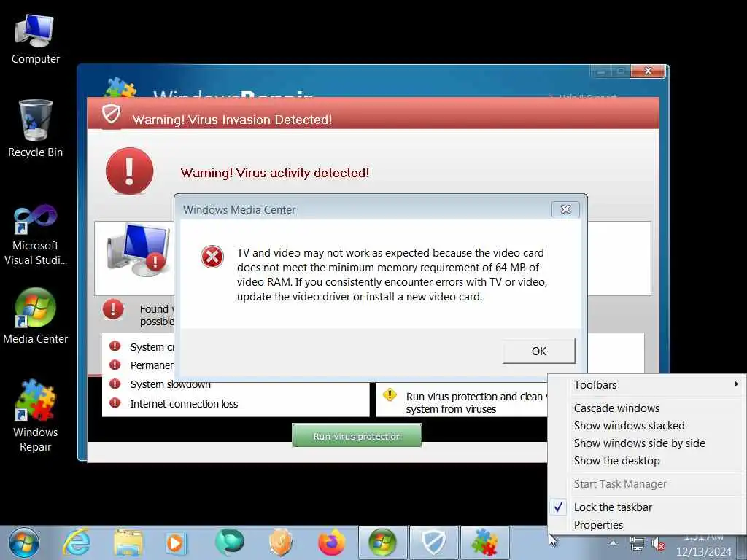747x560 pixels.
Task: Choose Show the desktop
Action: [x=647, y=461]
